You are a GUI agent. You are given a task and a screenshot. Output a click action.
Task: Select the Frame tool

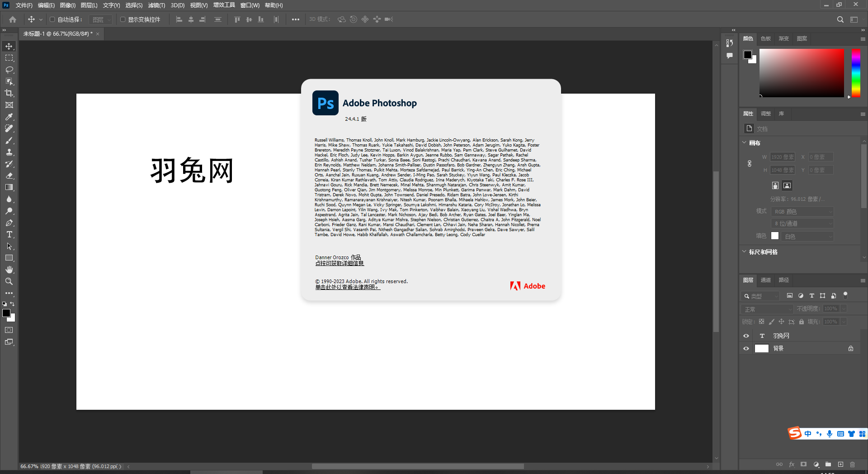[x=9, y=105]
